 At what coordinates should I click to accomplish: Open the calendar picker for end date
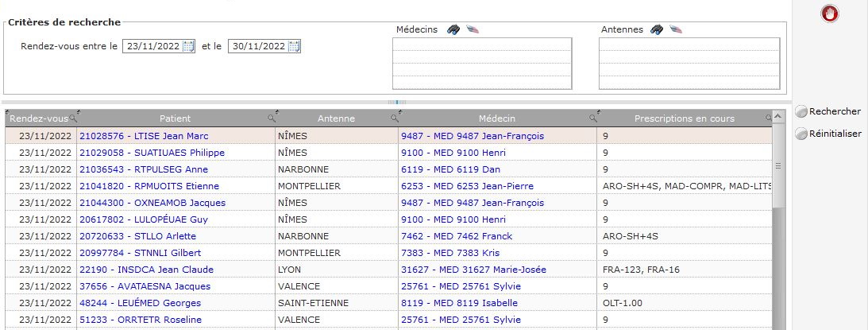294,46
